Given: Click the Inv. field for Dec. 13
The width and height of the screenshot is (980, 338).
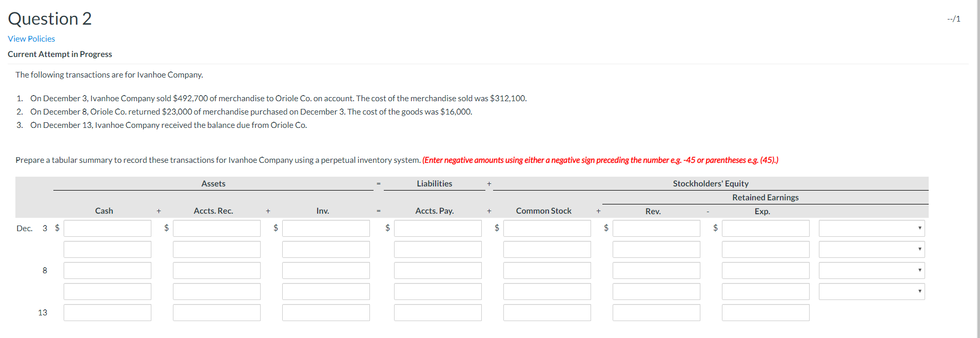Looking at the screenshot, I should (326, 312).
